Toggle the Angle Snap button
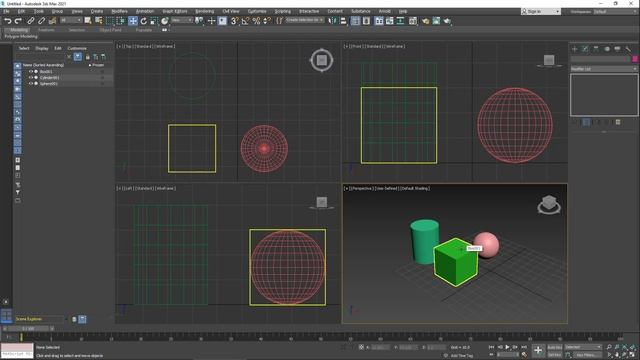This screenshot has width=640, height=360. tap(245, 21)
